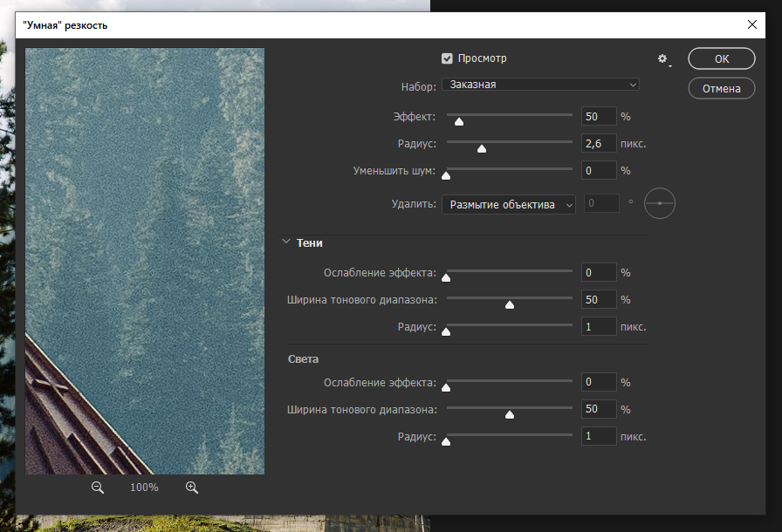This screenshot has width=782, height=532.
Task: Zoom out the preview with minus magnifier
Action: [x=98, y=488]
